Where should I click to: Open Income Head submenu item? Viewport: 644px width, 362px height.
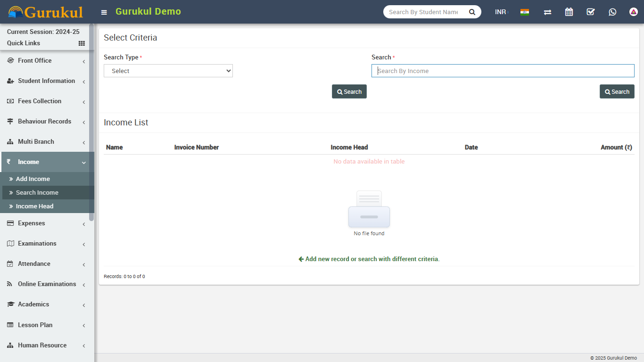pyautogui.click(x=34, y=206)
